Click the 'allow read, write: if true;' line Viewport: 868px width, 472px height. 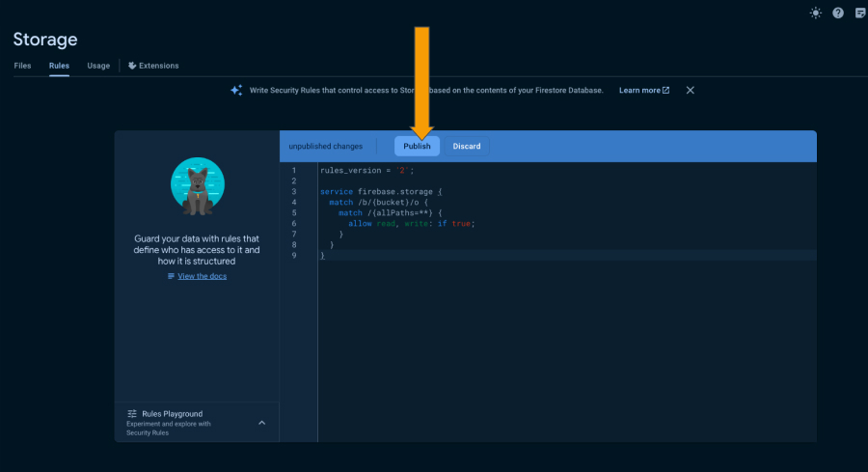[x=411, y=224]
